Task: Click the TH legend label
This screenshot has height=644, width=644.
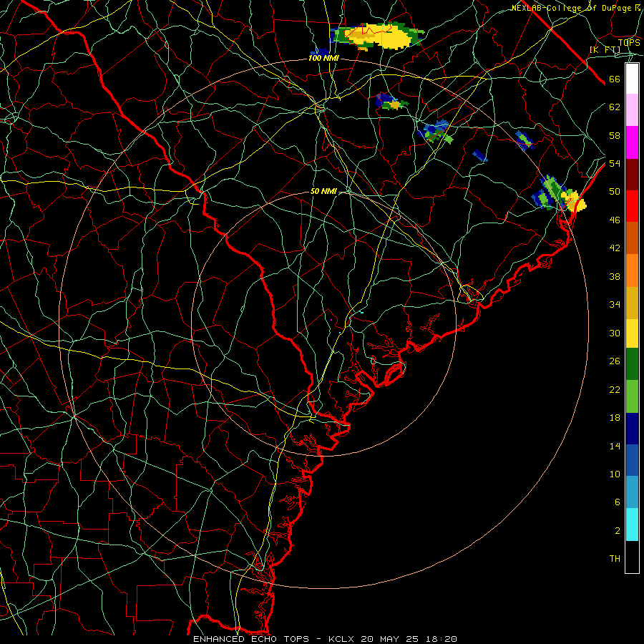Action: 615,559
